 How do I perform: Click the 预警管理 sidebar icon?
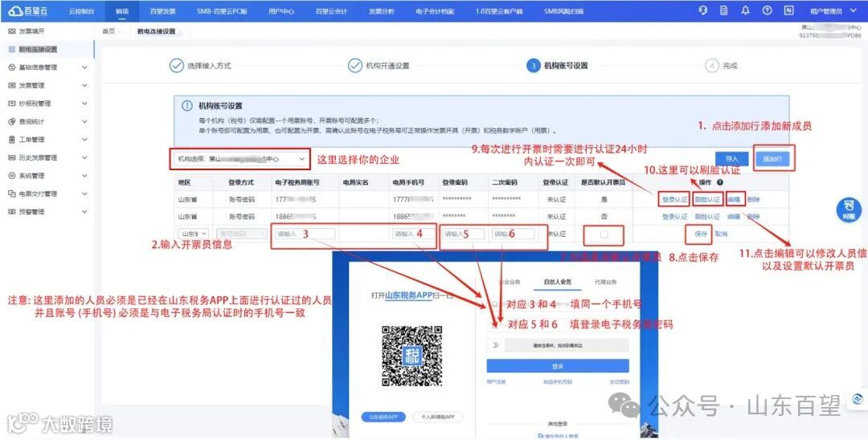[x=11, y=212]
